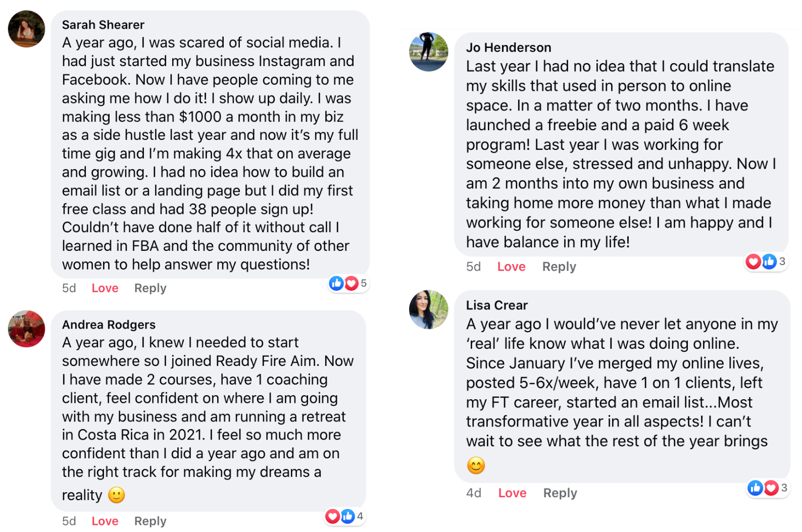Image resolution: width=802 pixels, height=532 pixels.
Task: Click the 4d timestamp on Lisa Crear's comment
Action: tap(473, 493)
